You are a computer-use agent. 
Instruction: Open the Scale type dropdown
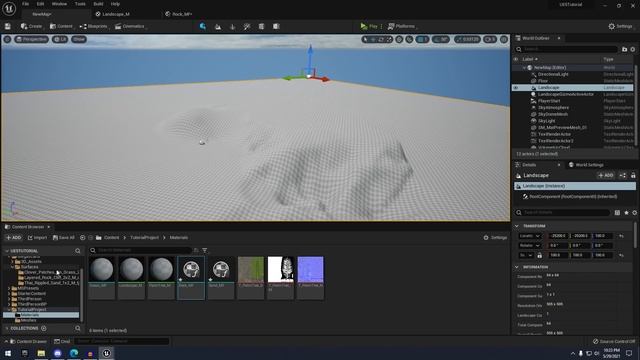526,255
